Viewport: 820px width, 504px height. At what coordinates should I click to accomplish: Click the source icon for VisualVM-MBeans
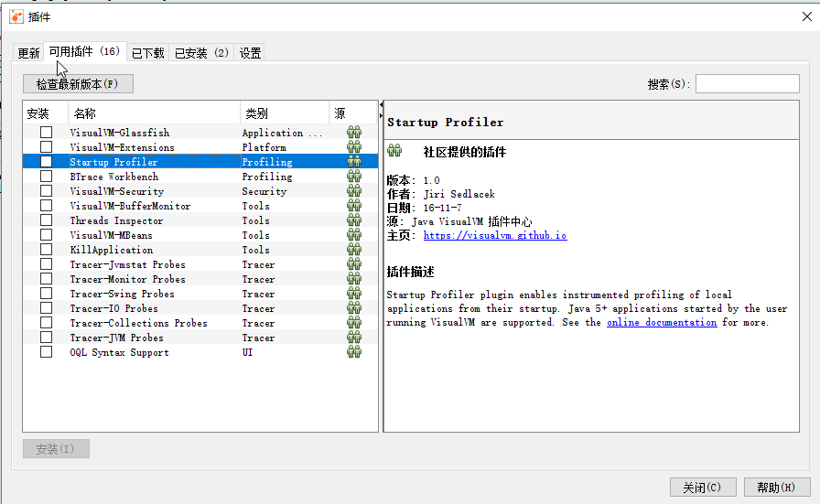tap(354, 235)
